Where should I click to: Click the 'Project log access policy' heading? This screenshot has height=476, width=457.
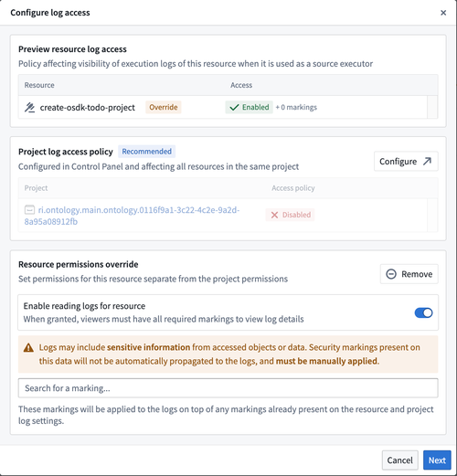(66, 152)
